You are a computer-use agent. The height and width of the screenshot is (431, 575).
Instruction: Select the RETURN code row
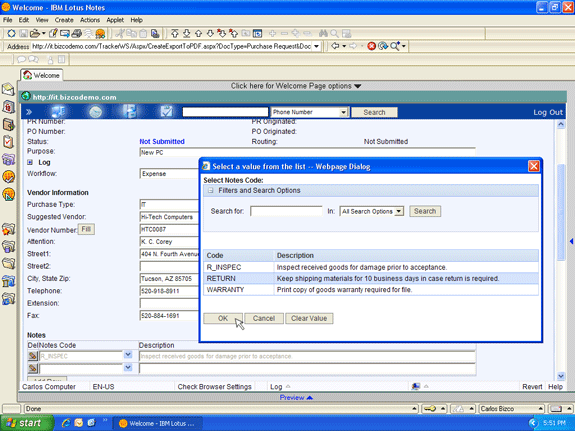point(371,278)
